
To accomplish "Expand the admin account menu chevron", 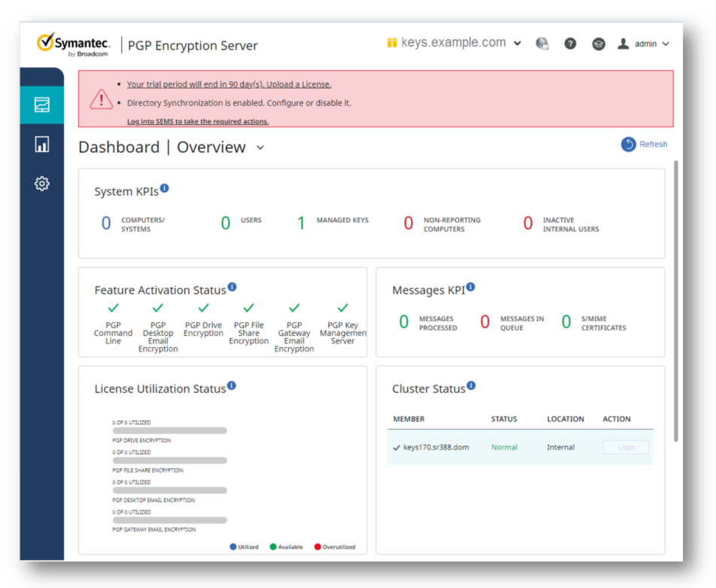I will pos(666,44).
